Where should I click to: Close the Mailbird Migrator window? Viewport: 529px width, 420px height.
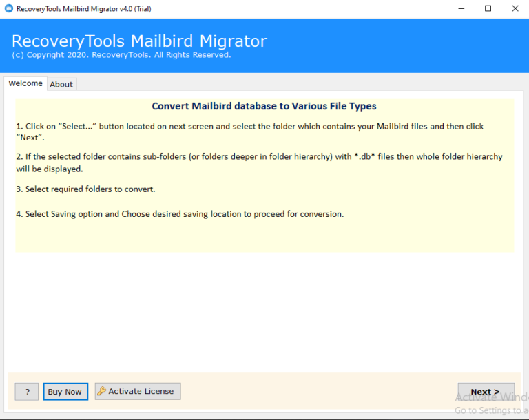point(515,8)
